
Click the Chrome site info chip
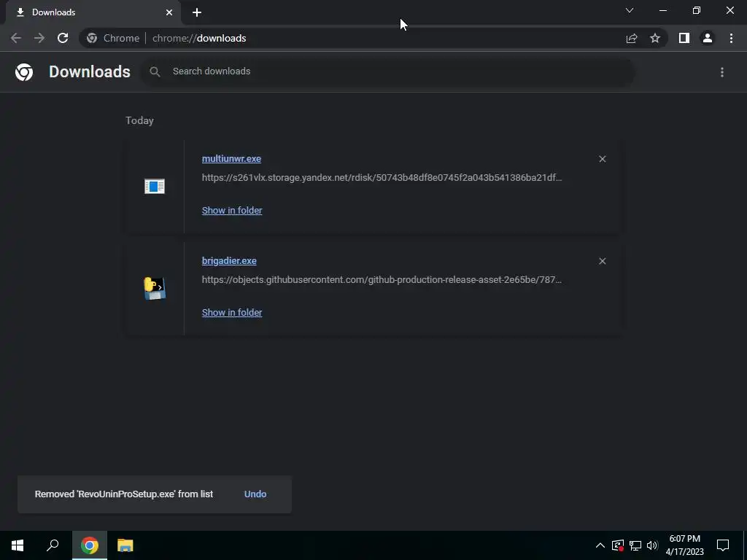pyautogui.click(x=113, y=38)
